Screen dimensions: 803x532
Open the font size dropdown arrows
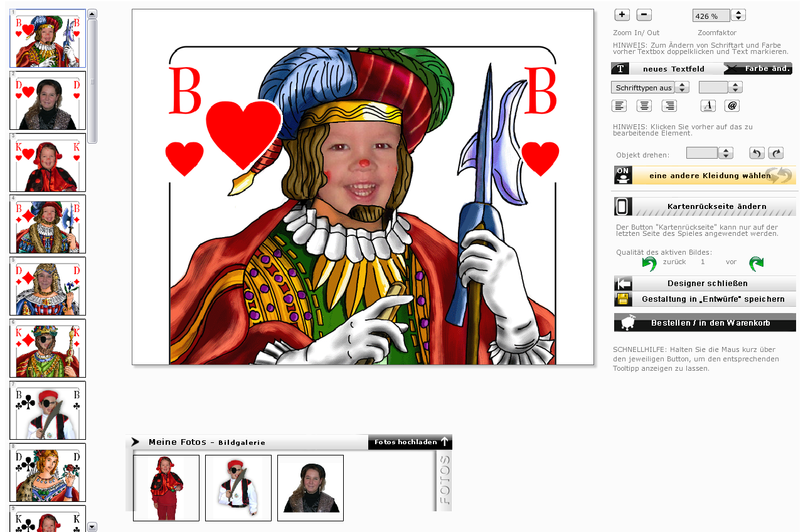[x=735, y=87]
